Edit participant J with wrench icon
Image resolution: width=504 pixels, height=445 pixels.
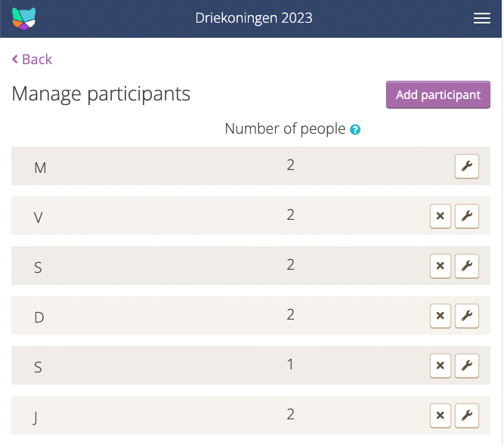467,416
